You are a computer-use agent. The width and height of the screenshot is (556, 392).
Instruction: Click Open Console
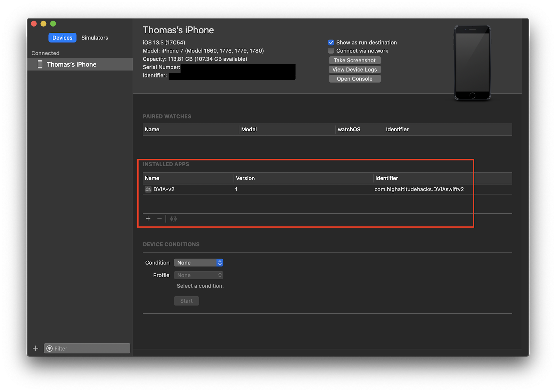click(x=354, y=79)
